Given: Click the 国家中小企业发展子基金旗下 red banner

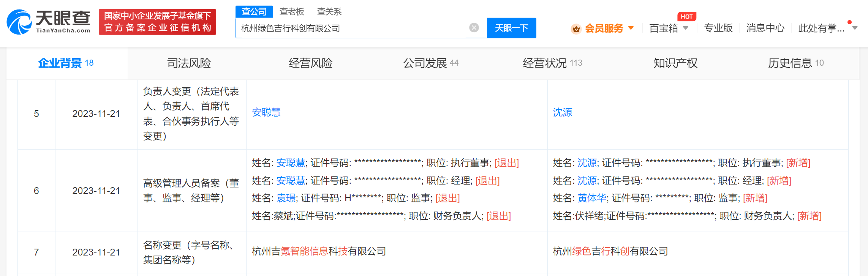Looking at the screenshot, I should pyautogui.click(x=157, y=22).
